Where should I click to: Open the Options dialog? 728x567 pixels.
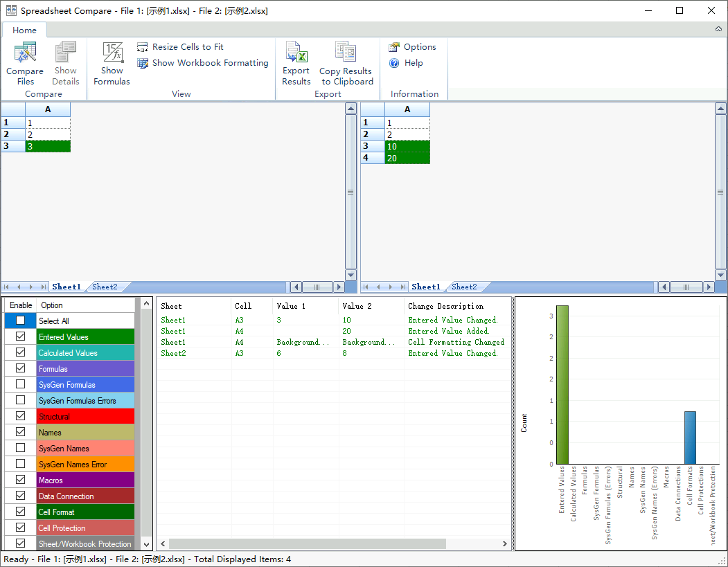pos(412,47)
